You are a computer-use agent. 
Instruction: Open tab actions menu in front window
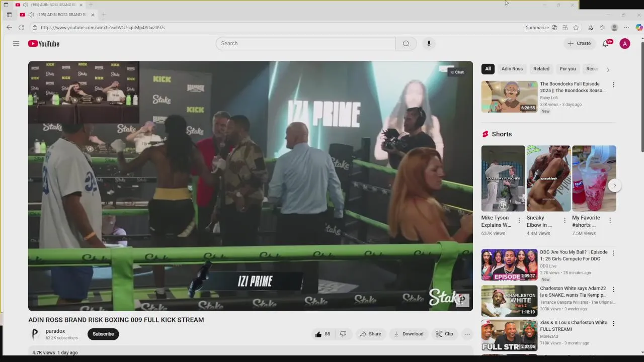tap(9, 15)
